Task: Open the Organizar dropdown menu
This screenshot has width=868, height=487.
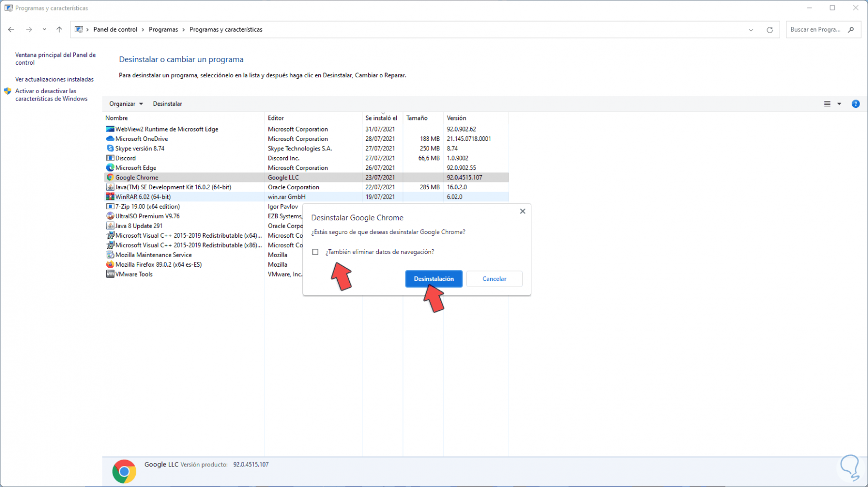Action: pyautogui.click(x=126, y=104)
